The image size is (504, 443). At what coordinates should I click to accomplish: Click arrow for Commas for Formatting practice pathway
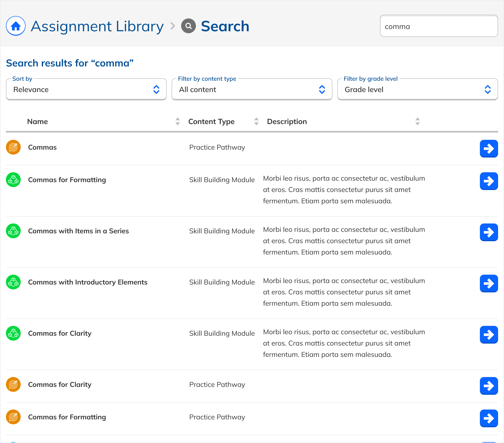point(488,418)
